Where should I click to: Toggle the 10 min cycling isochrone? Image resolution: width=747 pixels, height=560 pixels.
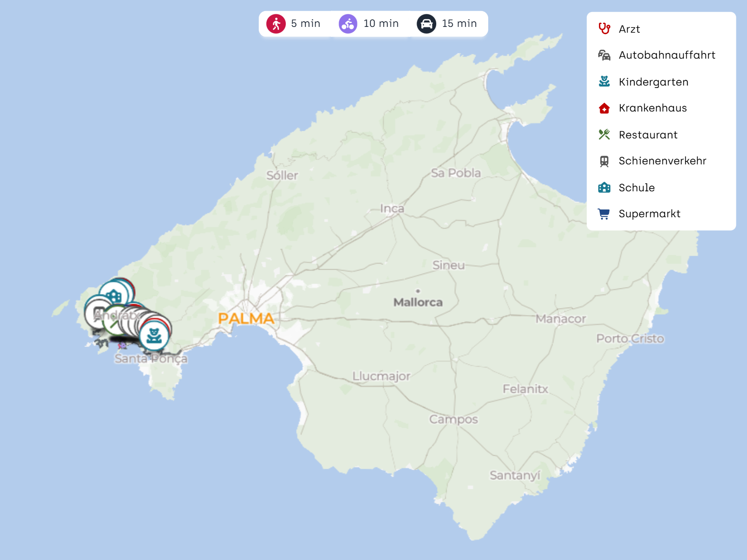pos(369,24)
